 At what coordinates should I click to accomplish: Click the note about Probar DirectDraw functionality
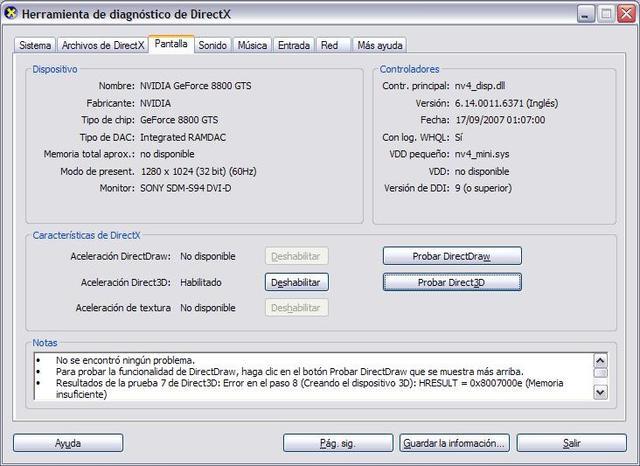click(289, 372)
